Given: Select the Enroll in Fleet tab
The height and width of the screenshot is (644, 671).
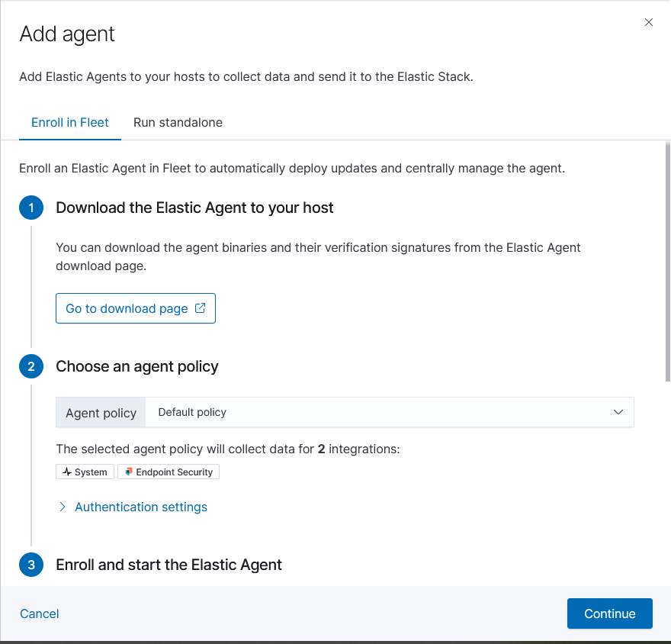Looking at the screenshot, I should click(x=69, y=122).
